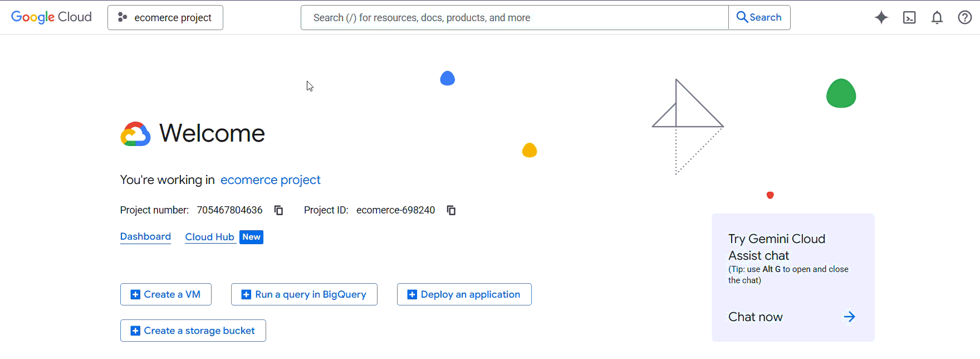This screenshot has width=980, height=359.
Task: Copy the project ID to clipboard
Action: point(451,210)
